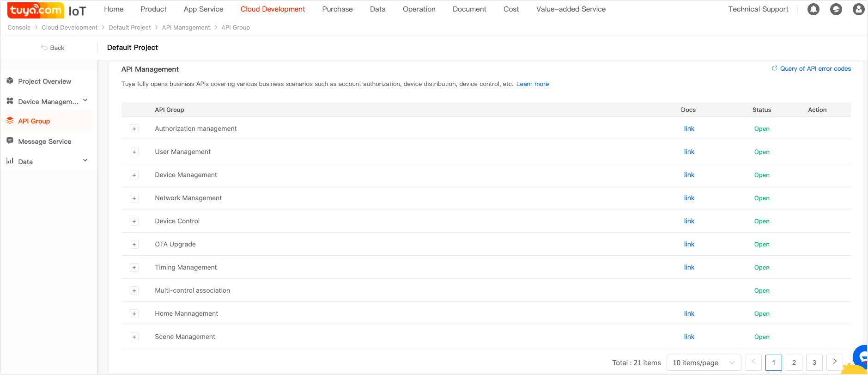Go to page 2 of results
This screenshot has width=868, height=375.
coord(794,363)
